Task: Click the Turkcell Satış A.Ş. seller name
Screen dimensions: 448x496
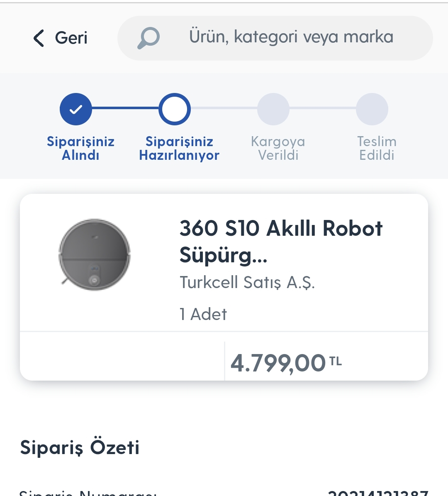Action: click(x=247, y=282)
